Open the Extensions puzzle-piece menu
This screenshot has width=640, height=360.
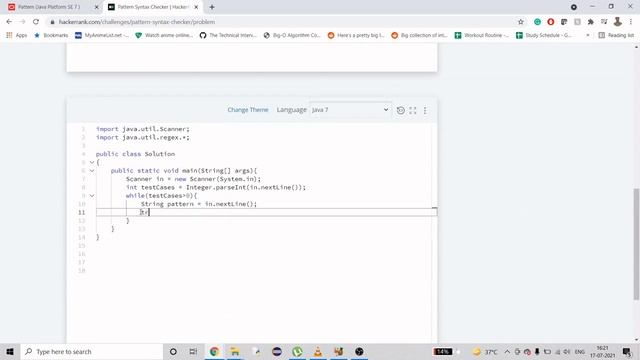[x=590, y=22]
